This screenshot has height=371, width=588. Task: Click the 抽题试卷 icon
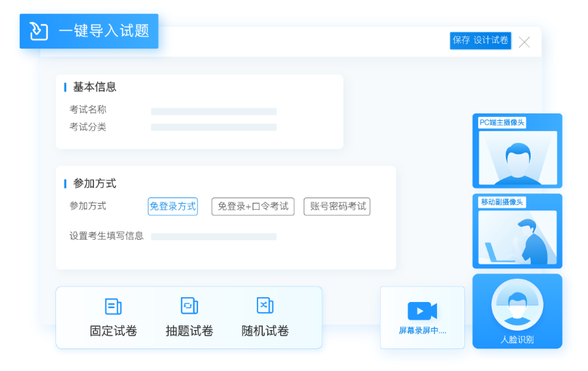coord(189,306)
